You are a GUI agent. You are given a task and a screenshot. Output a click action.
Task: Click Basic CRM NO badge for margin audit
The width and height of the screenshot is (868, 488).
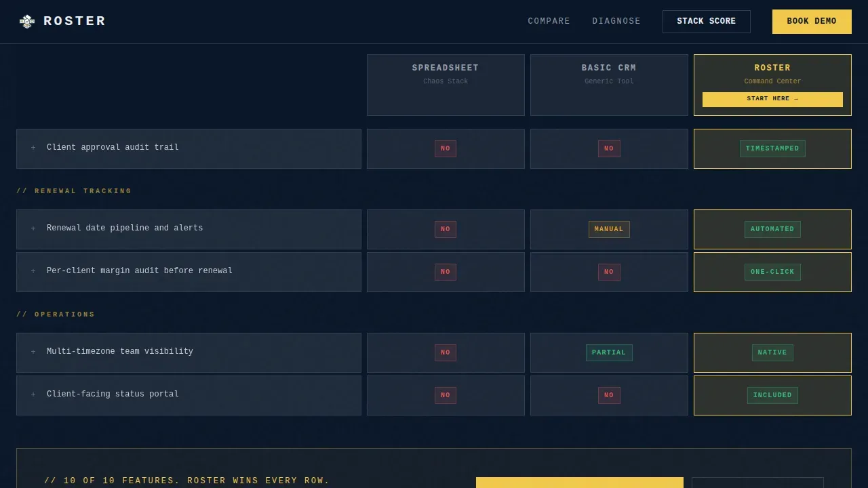609,272
